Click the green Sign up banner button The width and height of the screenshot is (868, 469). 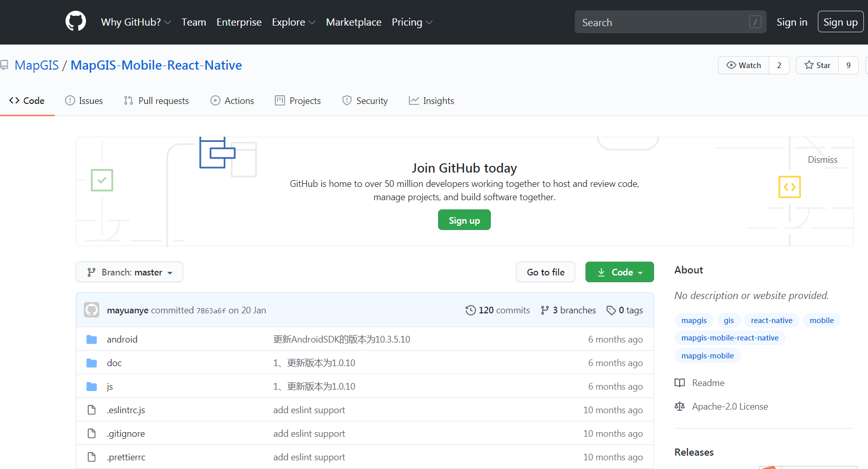(x=464, y=220)
